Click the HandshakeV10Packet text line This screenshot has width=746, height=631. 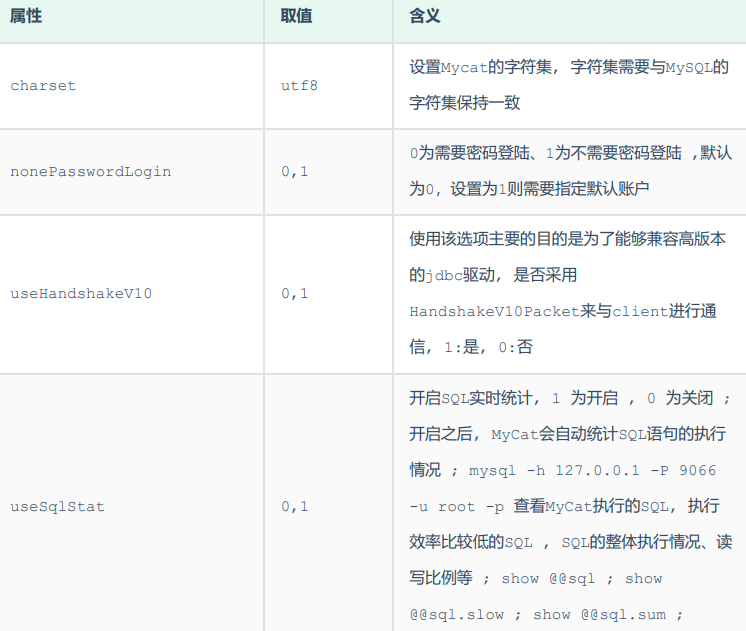pos(563,311)
